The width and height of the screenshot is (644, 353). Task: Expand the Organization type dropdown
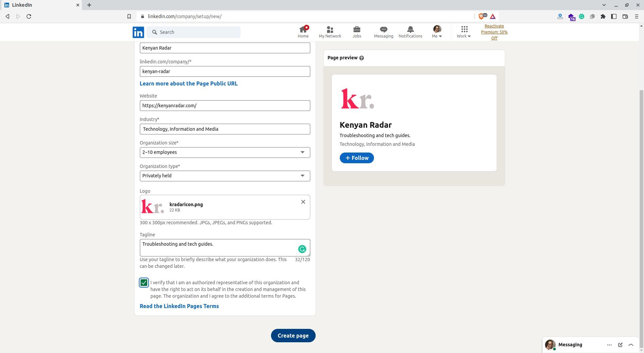point(302,176)
